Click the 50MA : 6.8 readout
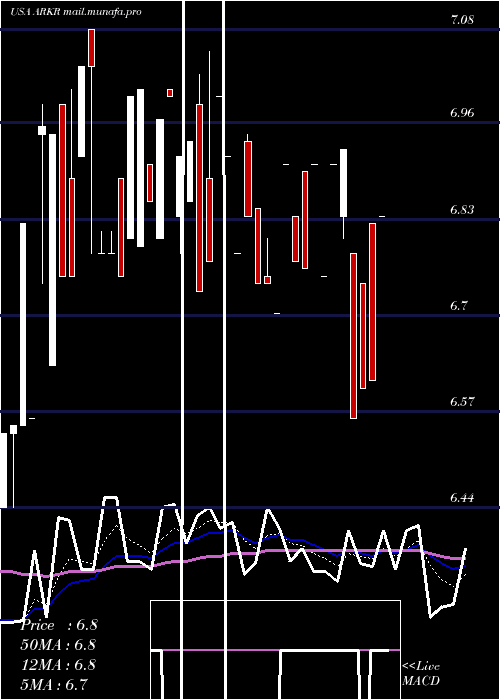The image size is (500, 700). pyautogui.click(x=59, y=645)
